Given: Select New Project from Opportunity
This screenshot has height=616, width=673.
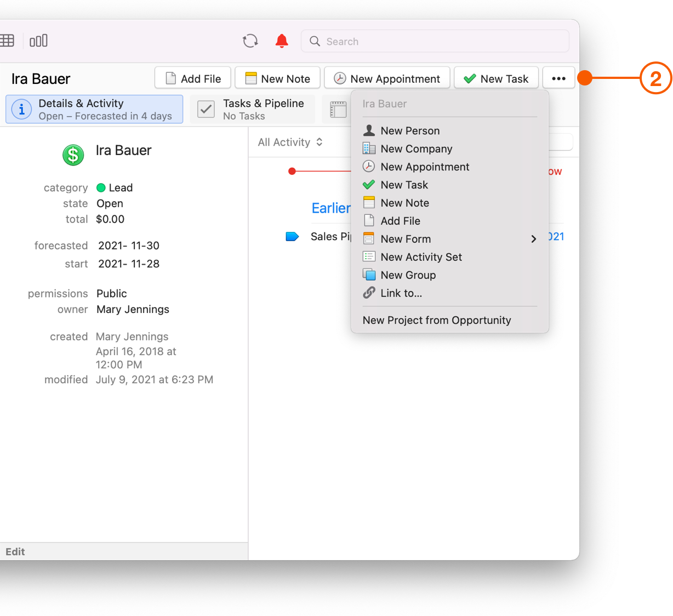Looking at the screenshot, I should (437, 320).
